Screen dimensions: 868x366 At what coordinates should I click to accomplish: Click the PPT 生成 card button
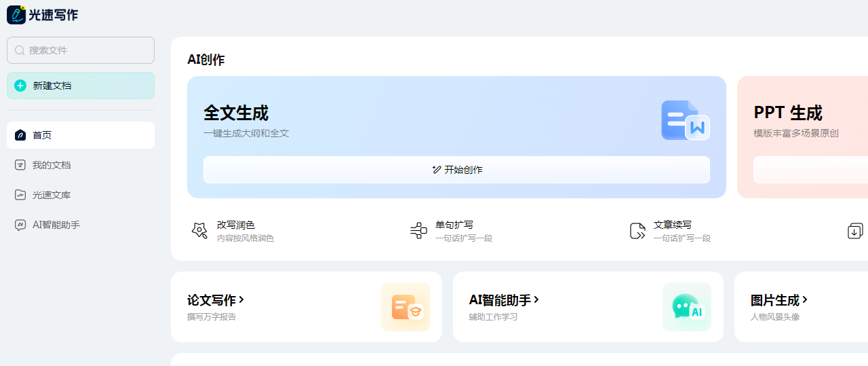[810, 170]
